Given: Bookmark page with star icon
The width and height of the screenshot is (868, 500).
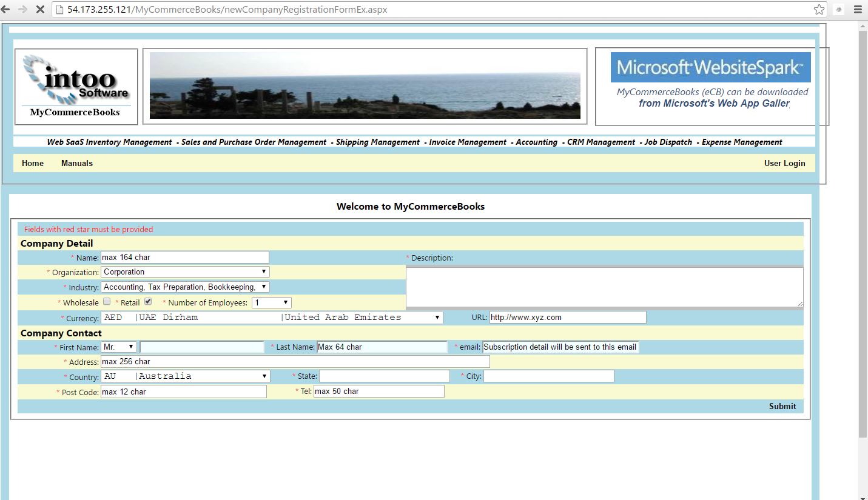Looking at the screenshot, I should click(819, 10).
